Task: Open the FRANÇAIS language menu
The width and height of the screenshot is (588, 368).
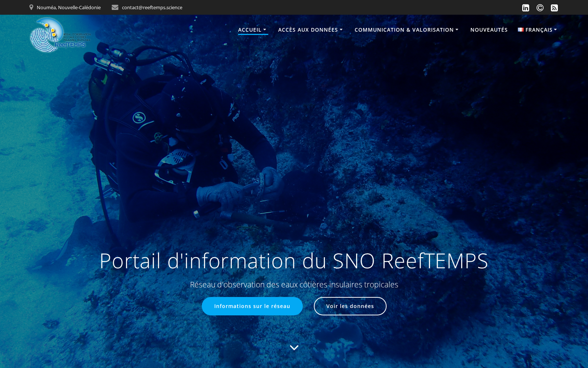Action: click(x=539, y=30)
